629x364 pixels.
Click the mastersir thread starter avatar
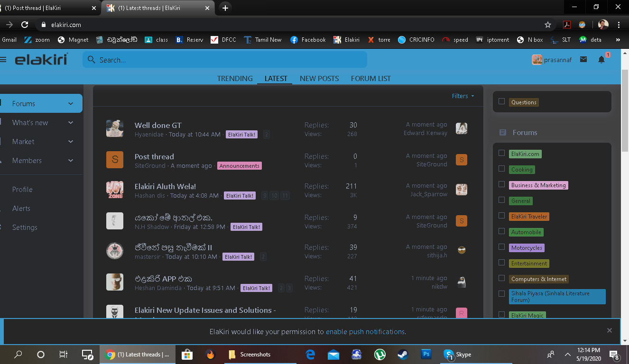115,251
